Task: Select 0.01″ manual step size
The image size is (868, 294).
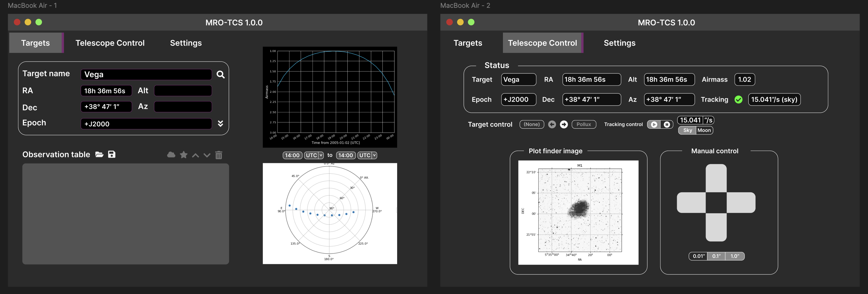Action: point(699,256)
